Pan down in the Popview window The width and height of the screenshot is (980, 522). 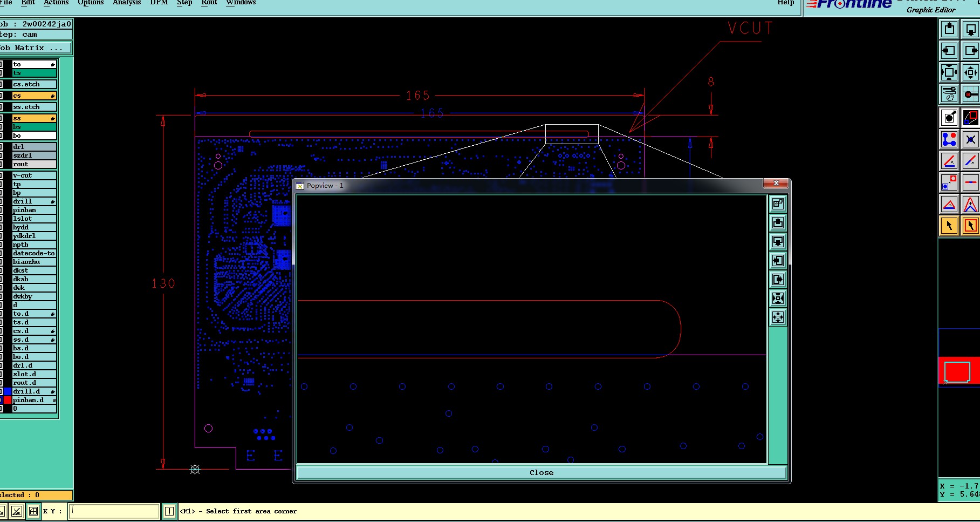coord(778,241)
